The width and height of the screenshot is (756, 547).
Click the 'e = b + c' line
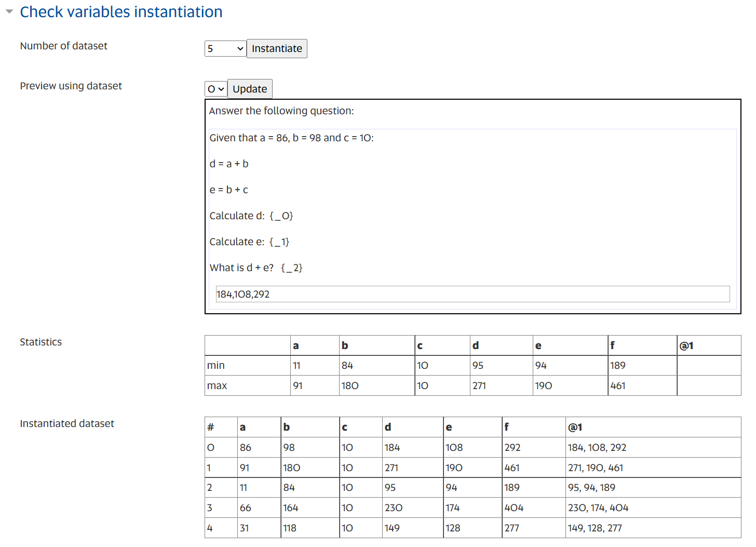228,190
